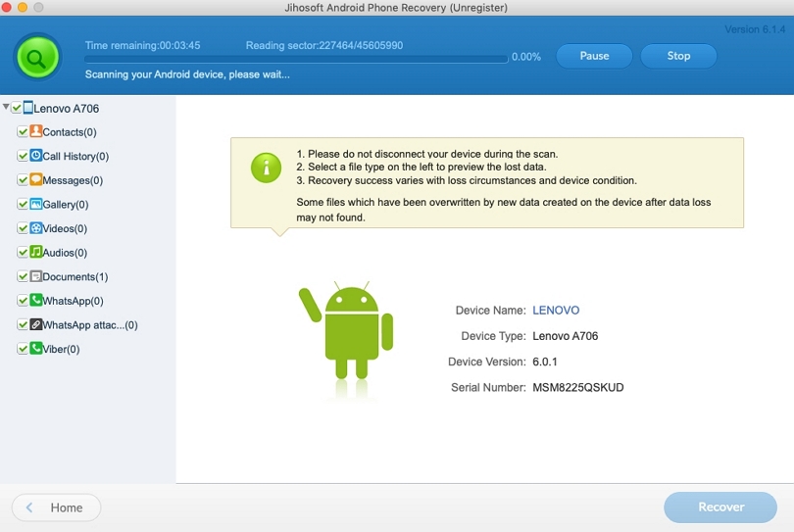Click the yellow scan instructions notice box
The width and height of the screenshot is (794, 532).
(487, 183)
